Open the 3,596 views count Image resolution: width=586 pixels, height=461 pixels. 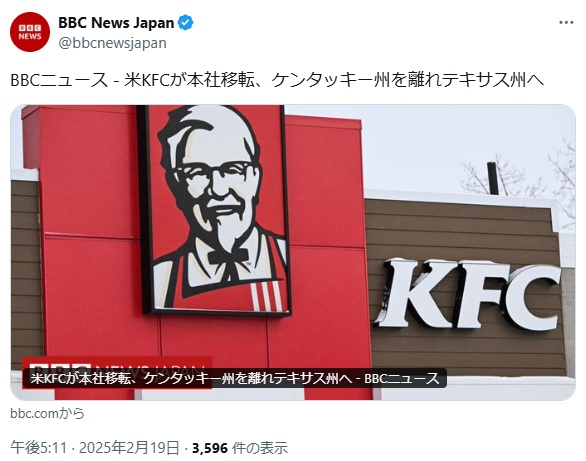tap(240, 448)
